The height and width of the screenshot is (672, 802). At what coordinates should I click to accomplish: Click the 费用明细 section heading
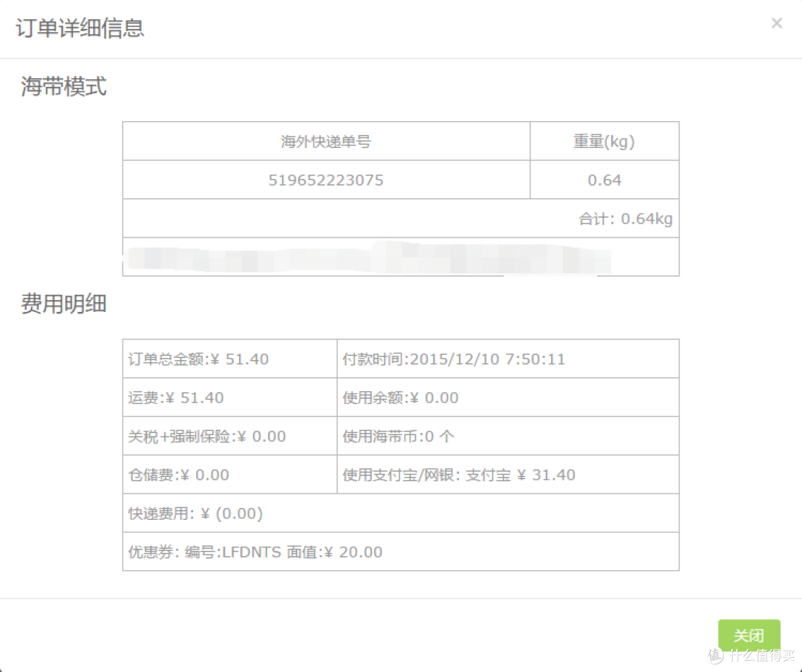click(64, 304)
